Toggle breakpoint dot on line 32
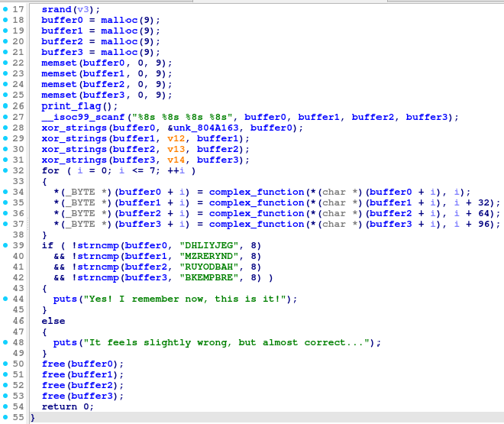This screenshot has width=504, height=424. pos(5,170)
